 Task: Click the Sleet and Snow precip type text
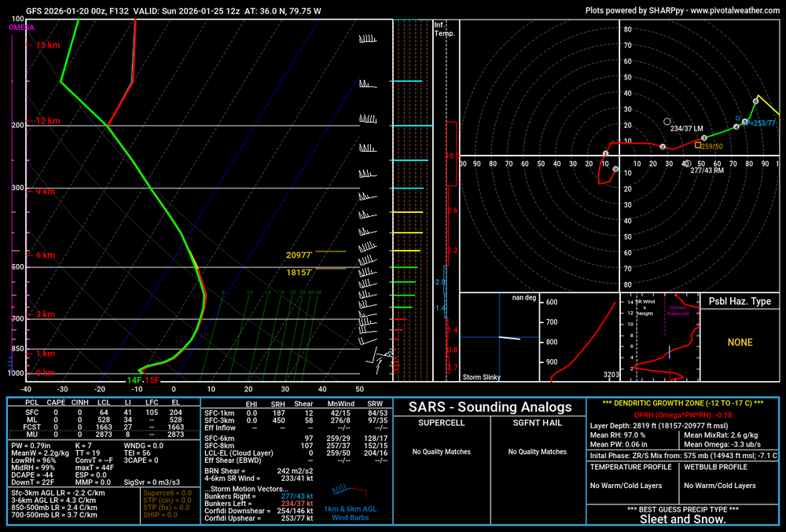pyautogui.click(x=681, y=519)
